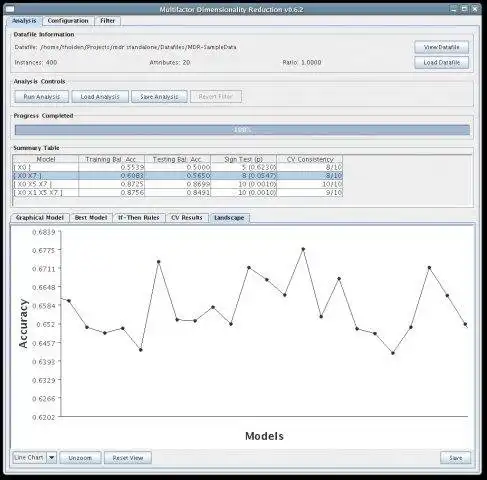
Task: Click the Reset View button
Action: (x=128, y=458)
